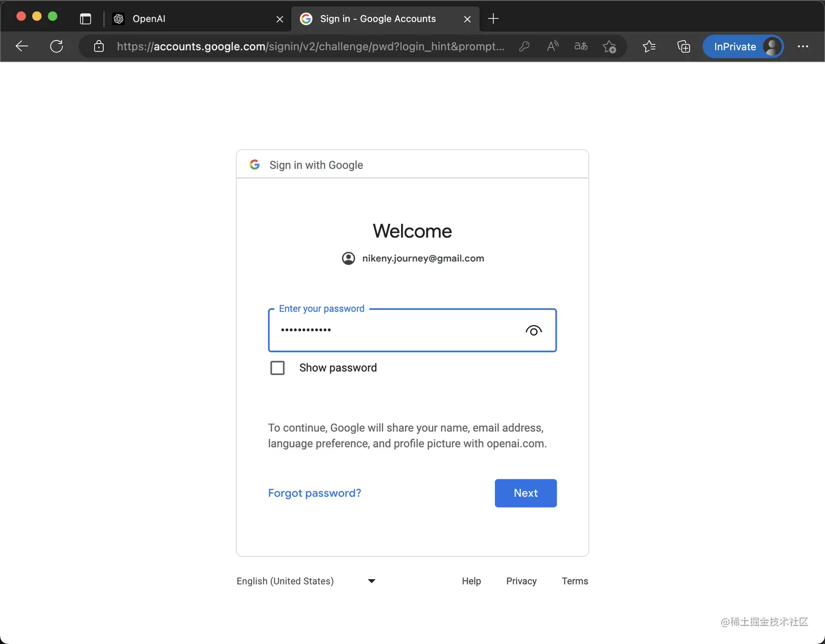This screenshot has width=825, height=644.
Task: Add this page to favorites
Action: coord(609,47)
